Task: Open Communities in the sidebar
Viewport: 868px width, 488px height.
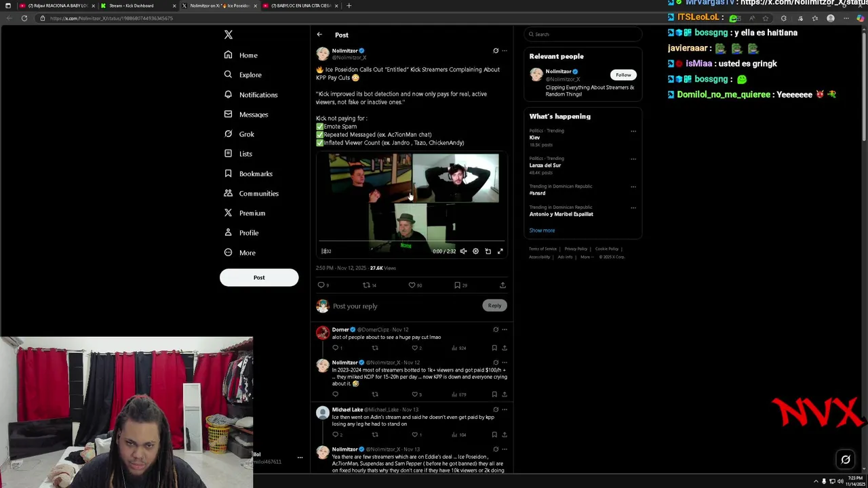Action: (252, 193)
